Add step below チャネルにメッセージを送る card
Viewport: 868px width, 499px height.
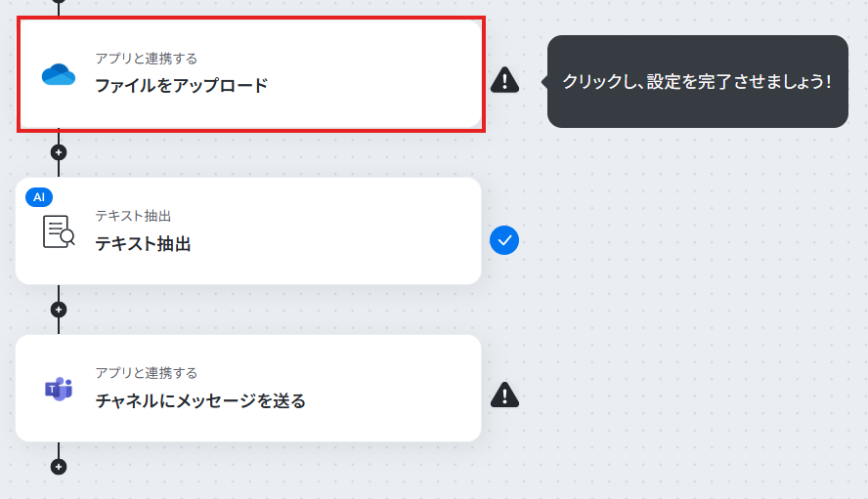[x=59, y=467]
